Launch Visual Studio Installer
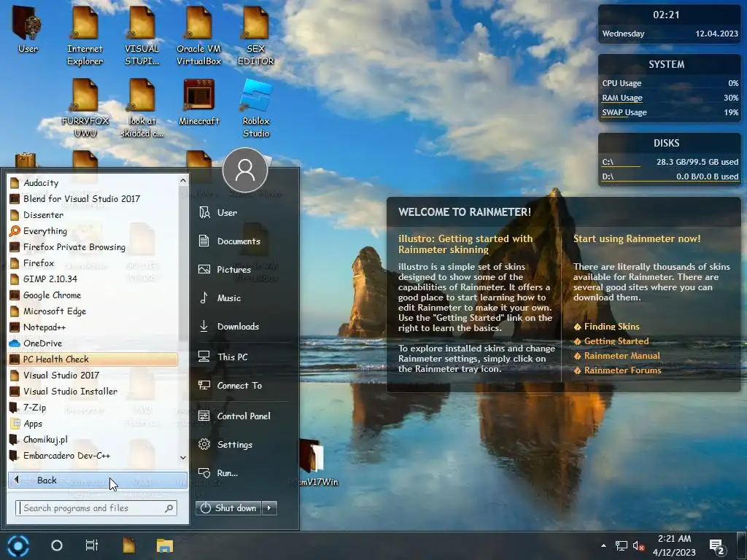The image size is (747, 560). [93, 392]
